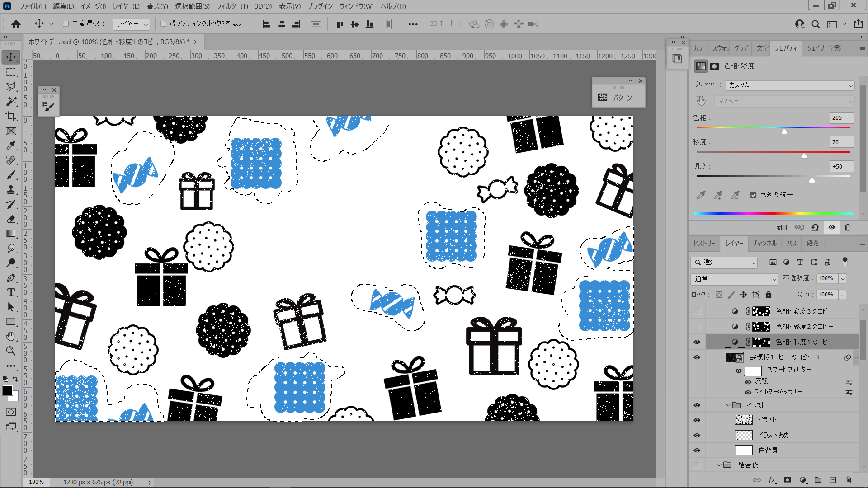Collapse smart filters of 雲模様1コピー layer
This screenshot has height=488, width=868.
pyautogui.click(x=856, y=357)
